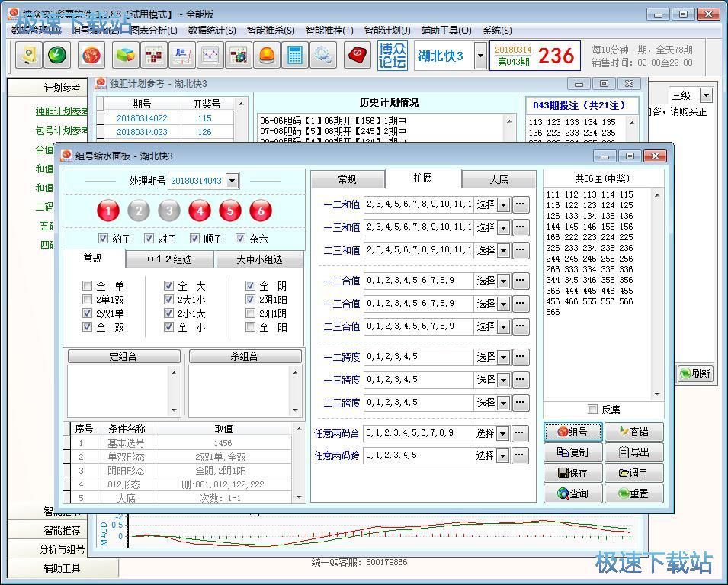The width and height of the screenshot is (728, 585).
Task: Click the calculator icon in the main toolbar
Action: click(293, 55)
